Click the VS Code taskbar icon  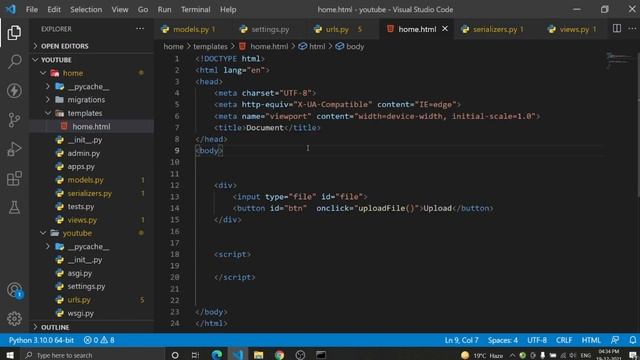click(238, 355)
